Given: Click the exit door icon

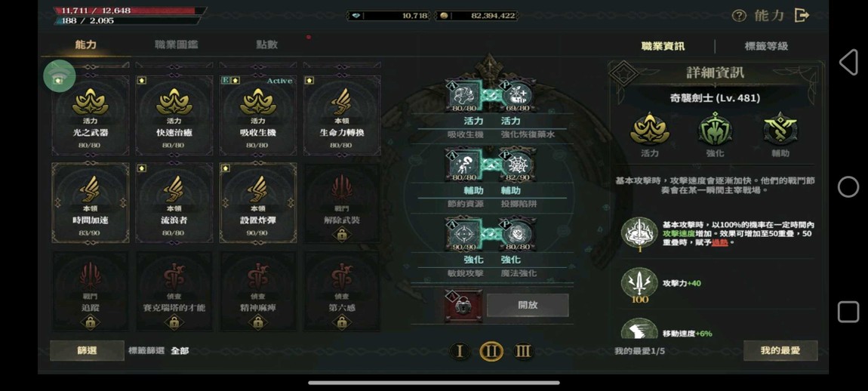Looking at the screenshot, I should point(802,16).
